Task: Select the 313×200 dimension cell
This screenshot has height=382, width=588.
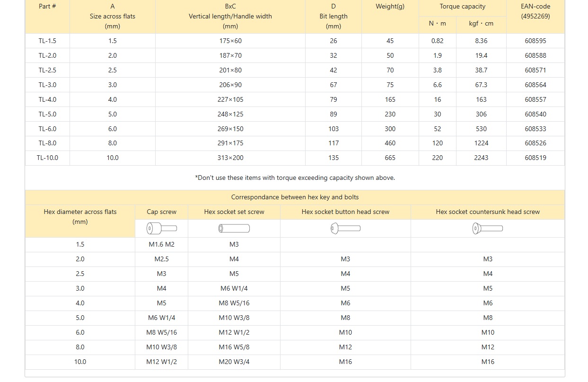Action: coord(230,158)
